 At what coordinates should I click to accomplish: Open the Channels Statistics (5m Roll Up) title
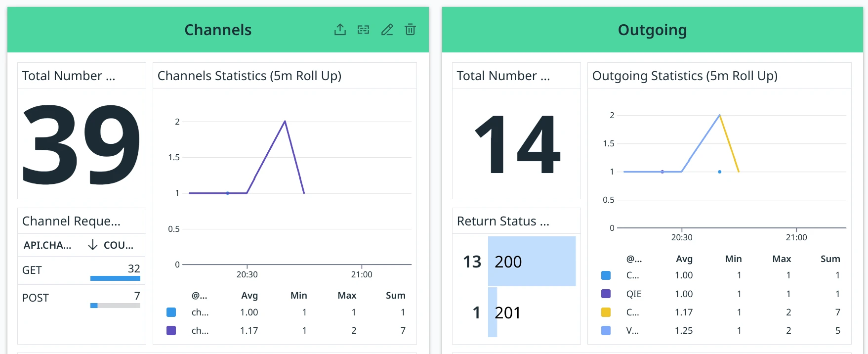click(x=249, y=76)
